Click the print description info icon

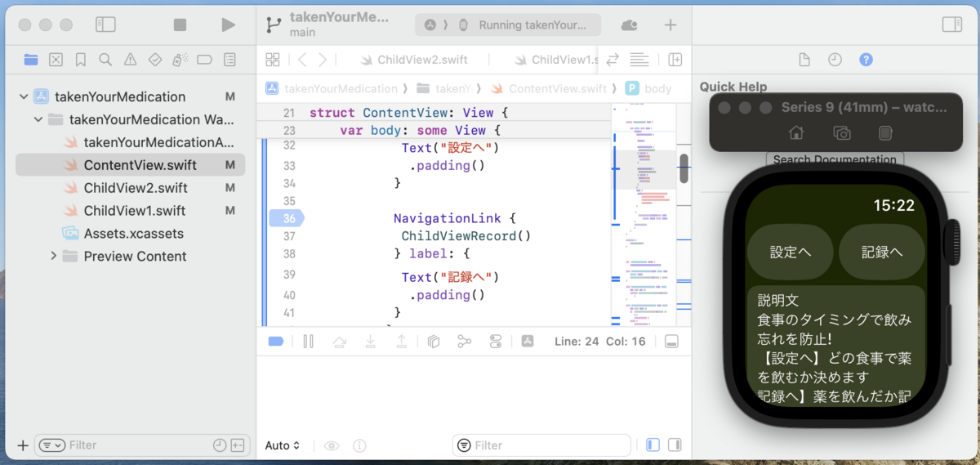pos(359,445)
